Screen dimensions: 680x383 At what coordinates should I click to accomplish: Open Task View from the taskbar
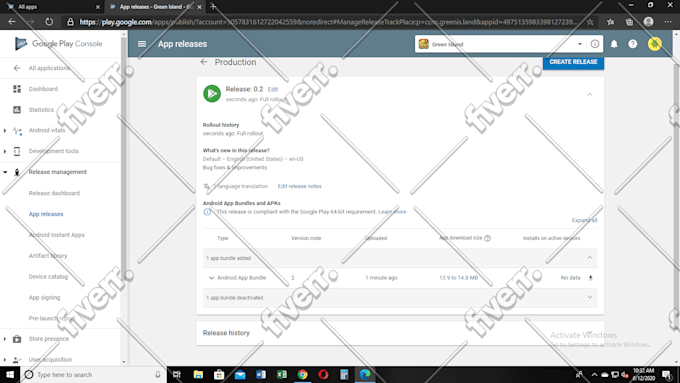[x=177, y=374]
